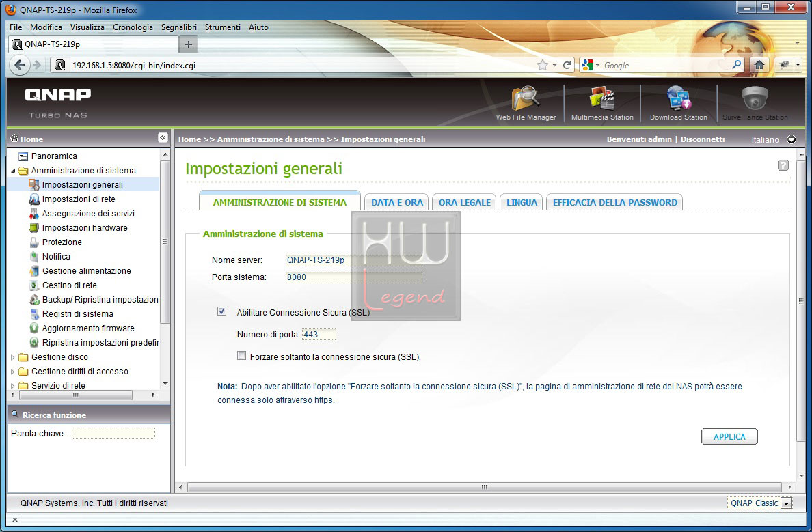Viewport: 812px width, 532px height.
Task: Enable Forzare soltanto la connessione sicura checkbox
Action: point(241,356)
